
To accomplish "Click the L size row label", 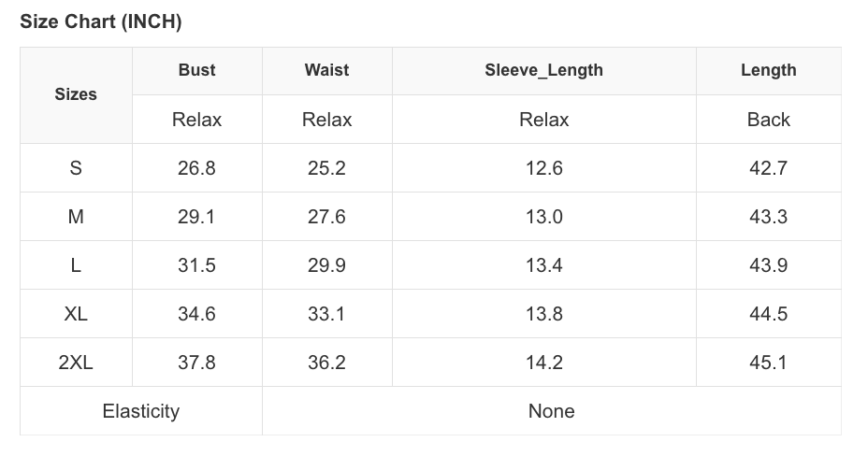I will point(76,265).
